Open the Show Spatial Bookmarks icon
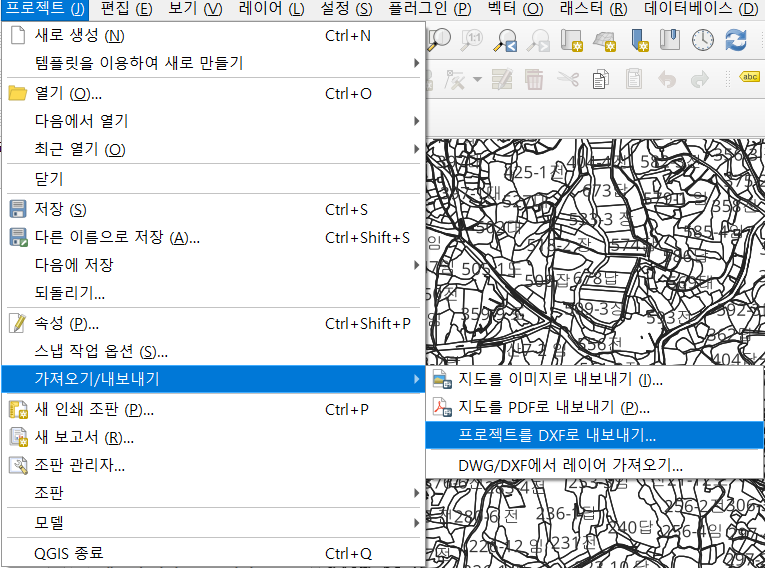The width and height of the screenshot is (765, 568). point(670,40)
